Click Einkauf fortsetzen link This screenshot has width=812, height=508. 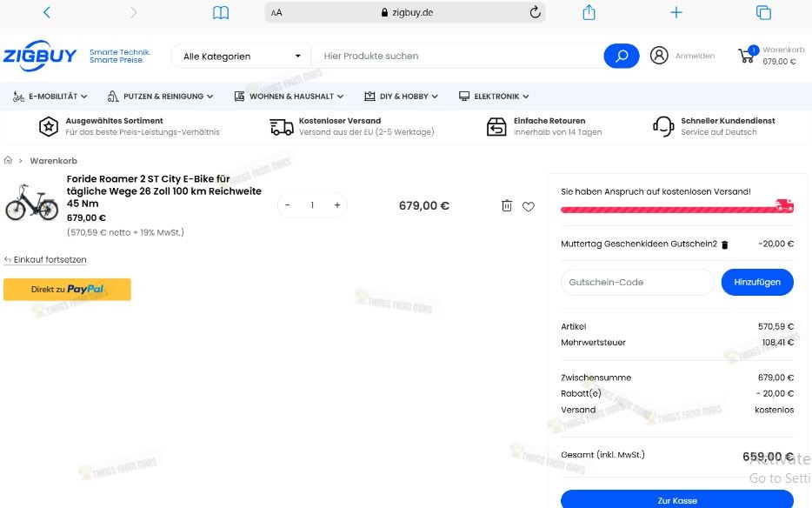tap(45, 260)
